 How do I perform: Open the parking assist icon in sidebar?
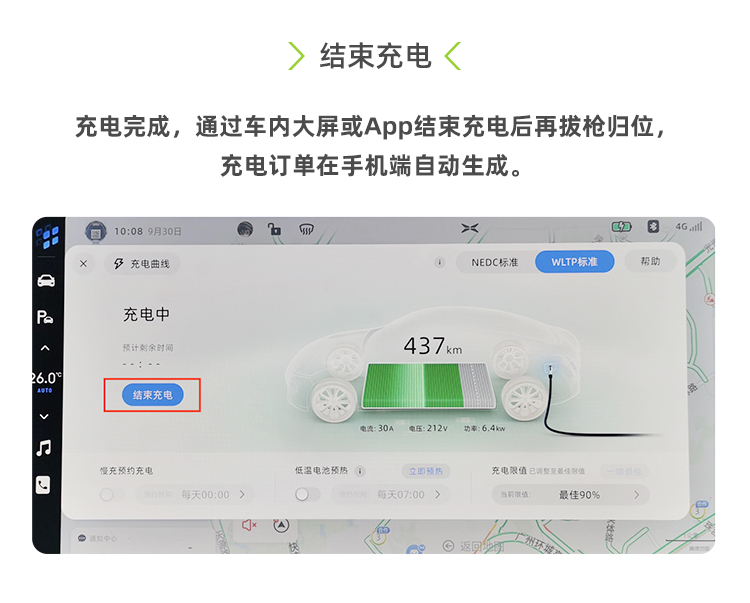pos(45,317)
